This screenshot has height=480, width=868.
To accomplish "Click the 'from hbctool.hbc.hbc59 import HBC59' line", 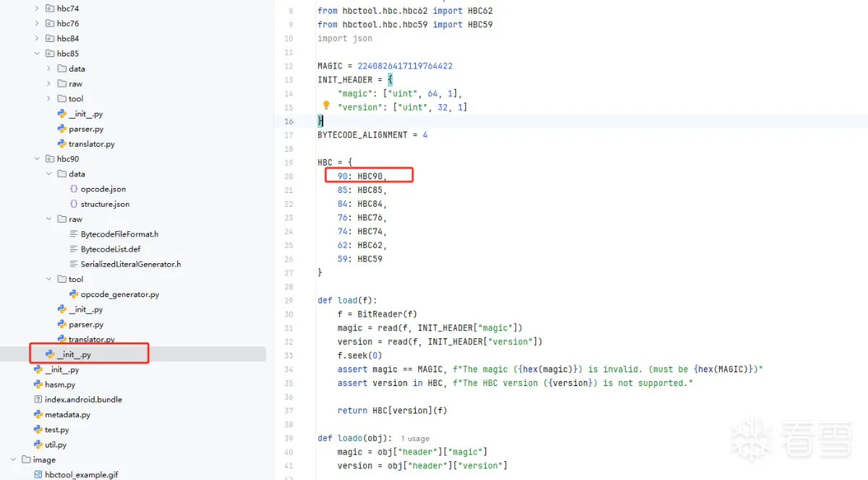I will point(405,25).
